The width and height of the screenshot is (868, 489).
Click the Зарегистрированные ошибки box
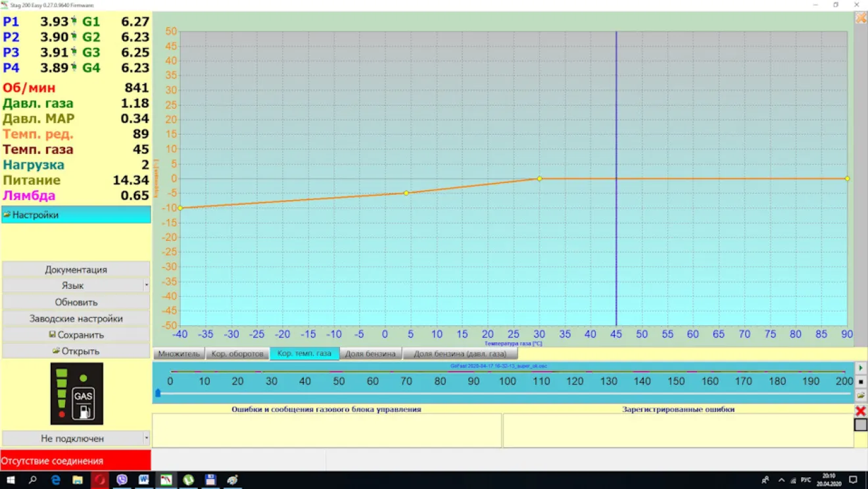[678, 430]
